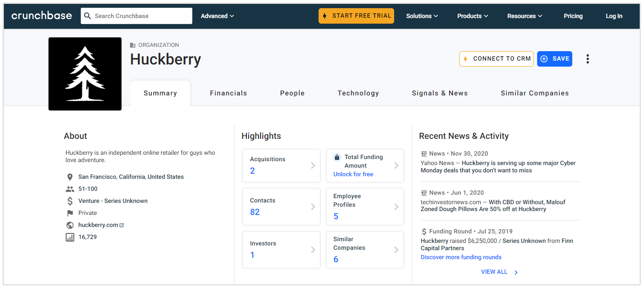Click the Huckberry tree logo thumbnail
The height and width of the screenshot is (288, 644).
pyautogui.click(x=85, y=74)
